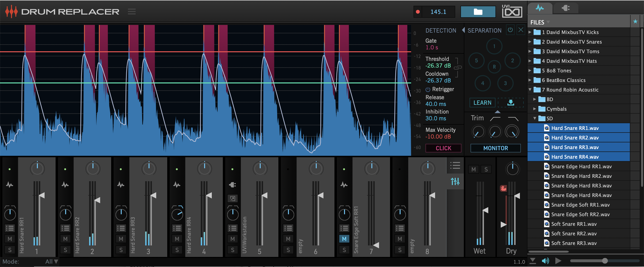
Task: Click channel 7 sample waveform icon
Action: click(344, 185)
